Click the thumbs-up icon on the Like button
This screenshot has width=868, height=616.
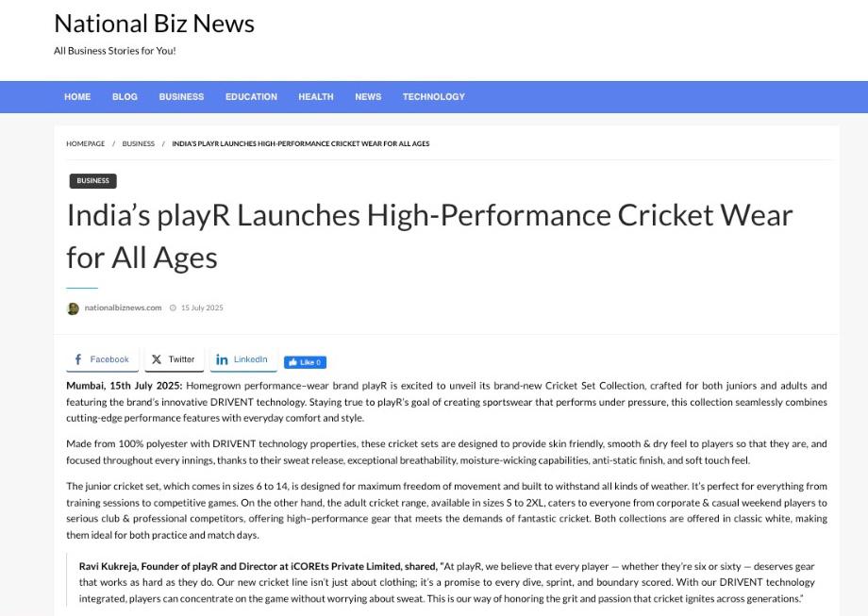pyautogui.click(x=292, y=362)
